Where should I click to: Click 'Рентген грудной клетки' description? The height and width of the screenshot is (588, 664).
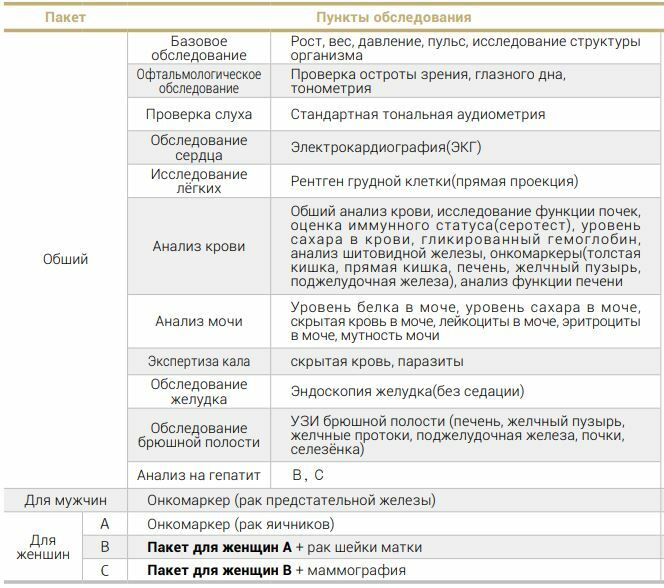click(434, 181)
